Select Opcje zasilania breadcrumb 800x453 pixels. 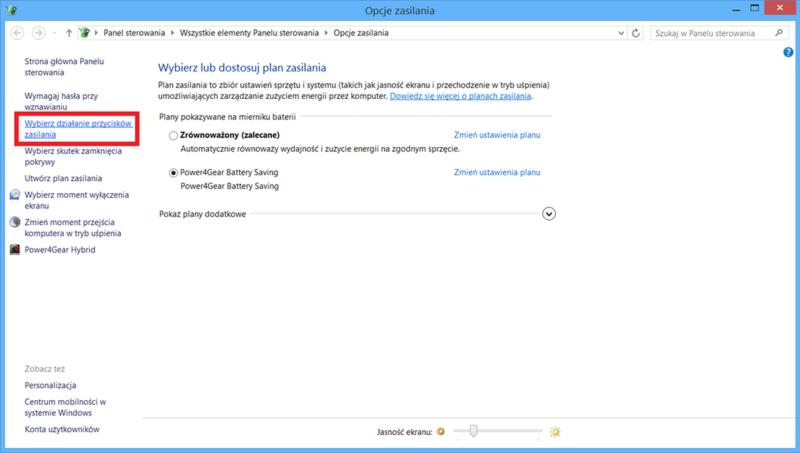point(361,33)
